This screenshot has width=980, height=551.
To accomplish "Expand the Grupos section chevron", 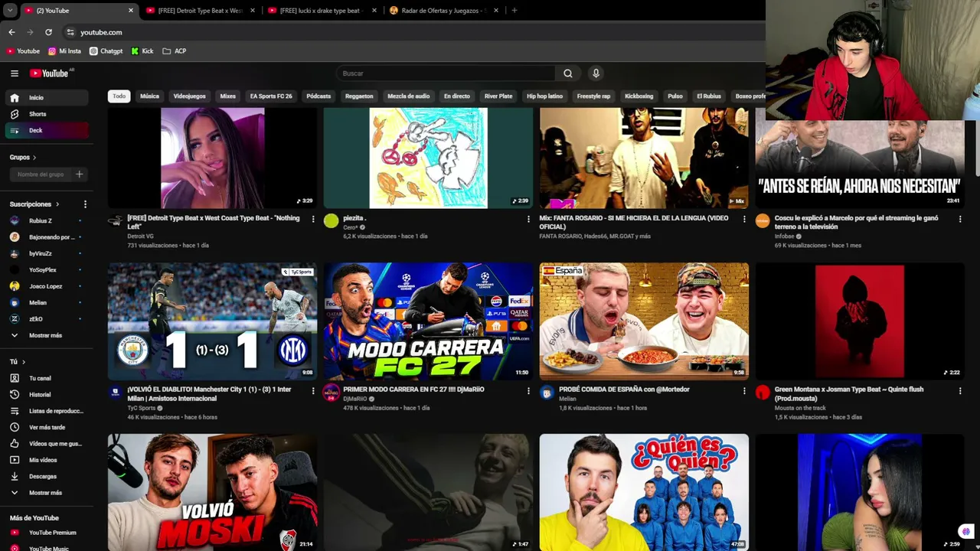I will [34, 158].
